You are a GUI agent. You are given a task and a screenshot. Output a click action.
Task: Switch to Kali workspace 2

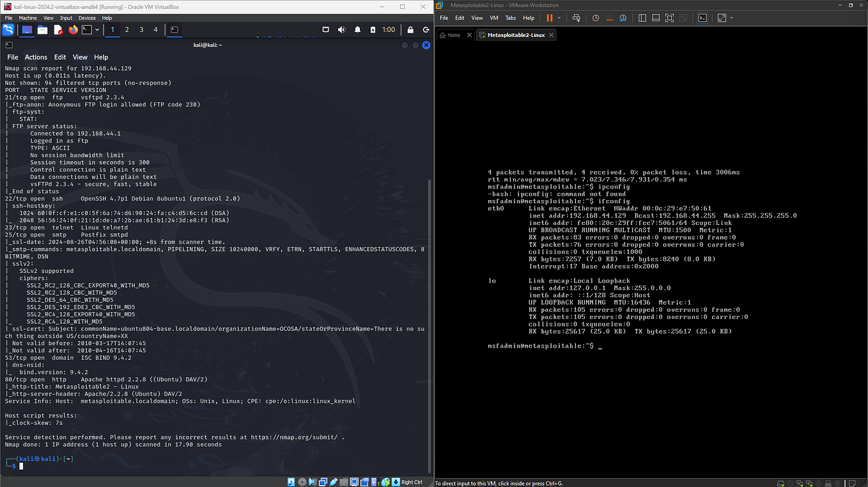tap(127, 29)
